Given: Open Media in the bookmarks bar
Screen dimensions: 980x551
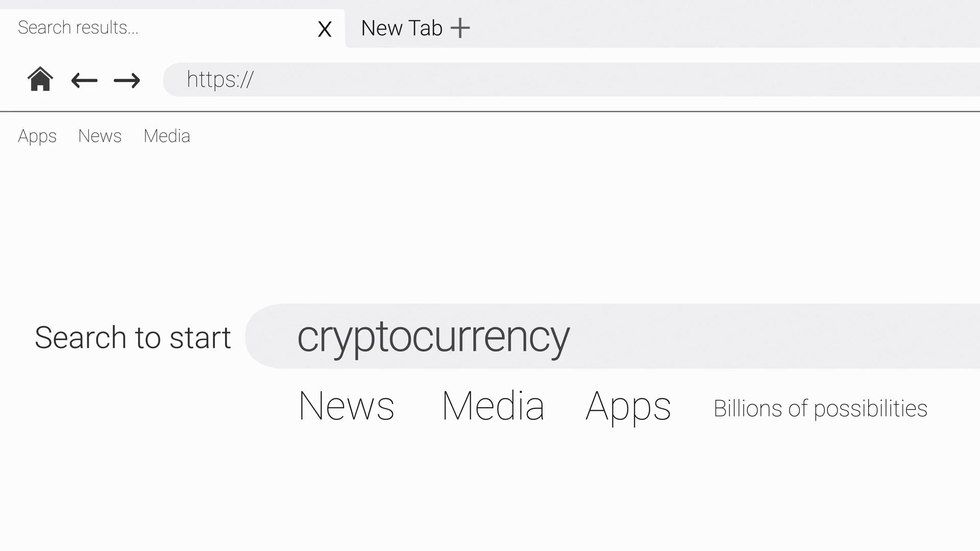Looking at the screenshot, I should pyautogui.click(x=167, y=136).
